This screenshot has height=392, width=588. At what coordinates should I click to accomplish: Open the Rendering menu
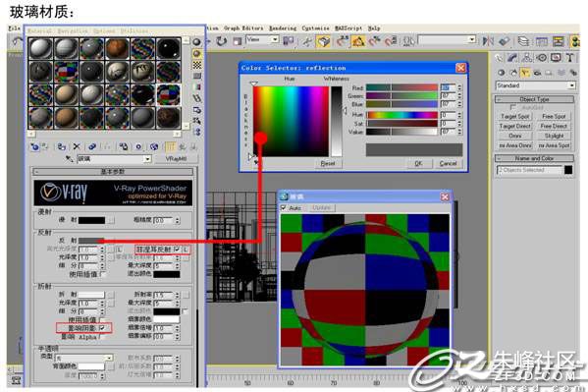point(283,28)
